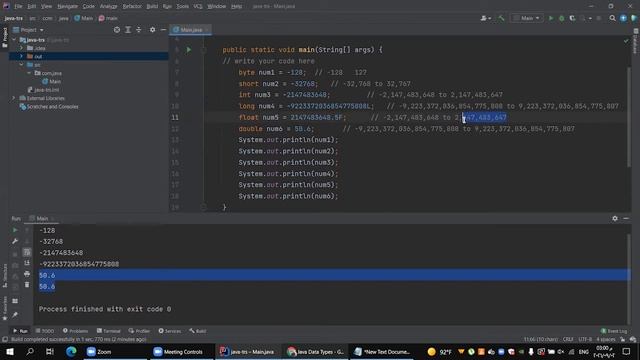Viewport: 640px width, 360px height.
Task: Select the Main tab in Run panel
Action: point(41,219)
